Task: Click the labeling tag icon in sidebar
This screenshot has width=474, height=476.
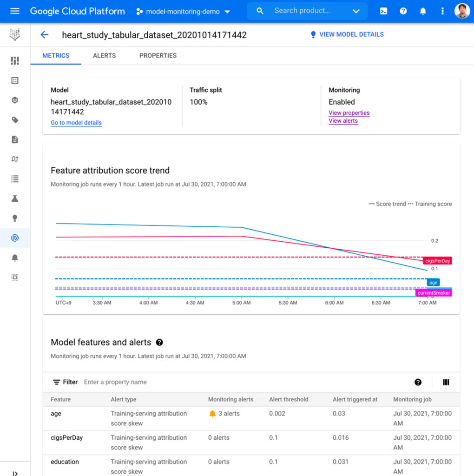Action: (14, 119)
